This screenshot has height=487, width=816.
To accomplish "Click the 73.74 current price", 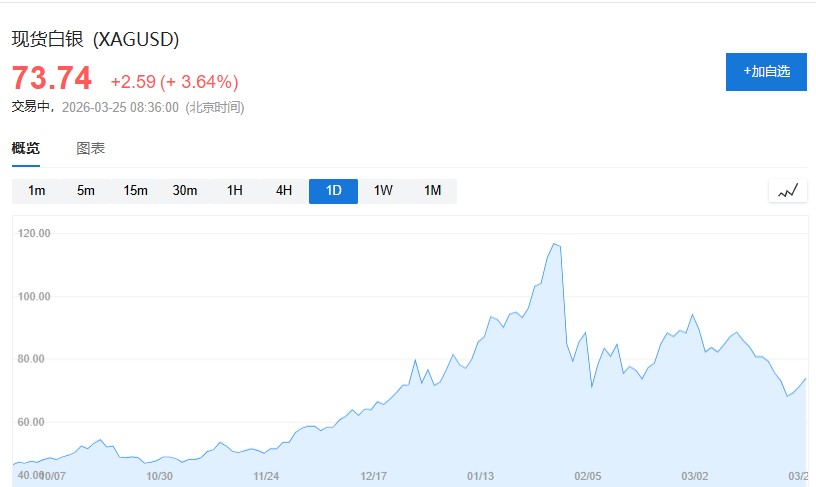I will [x=51, y=78].
